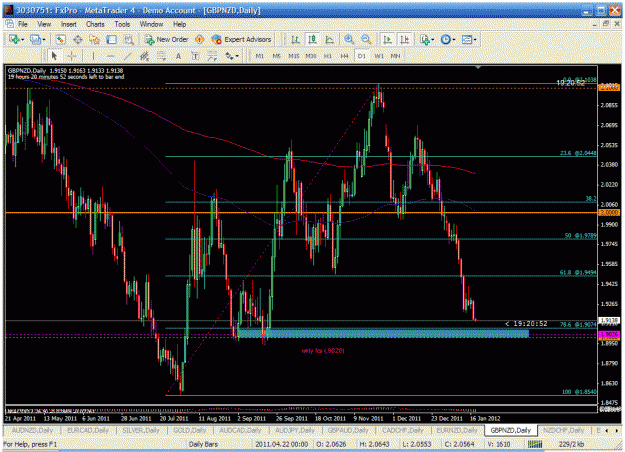625x452 pixels.
Task: Expand the Templates dropdown arrow
Action: 475,39
